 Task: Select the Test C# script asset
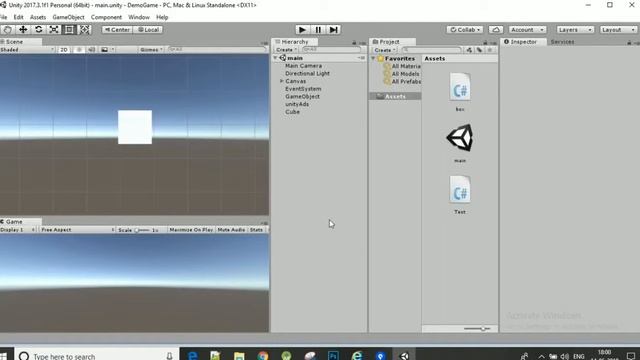[x=460, y=195]
